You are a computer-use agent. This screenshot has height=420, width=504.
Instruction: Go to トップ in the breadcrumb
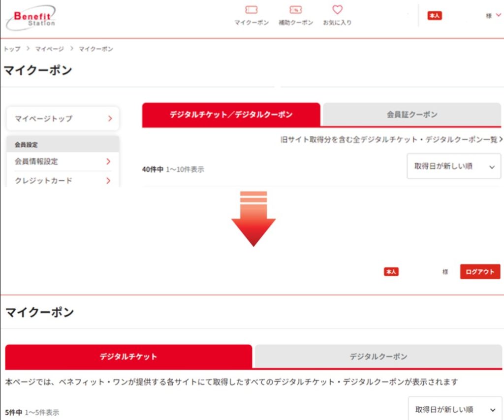tap(12, 49)
